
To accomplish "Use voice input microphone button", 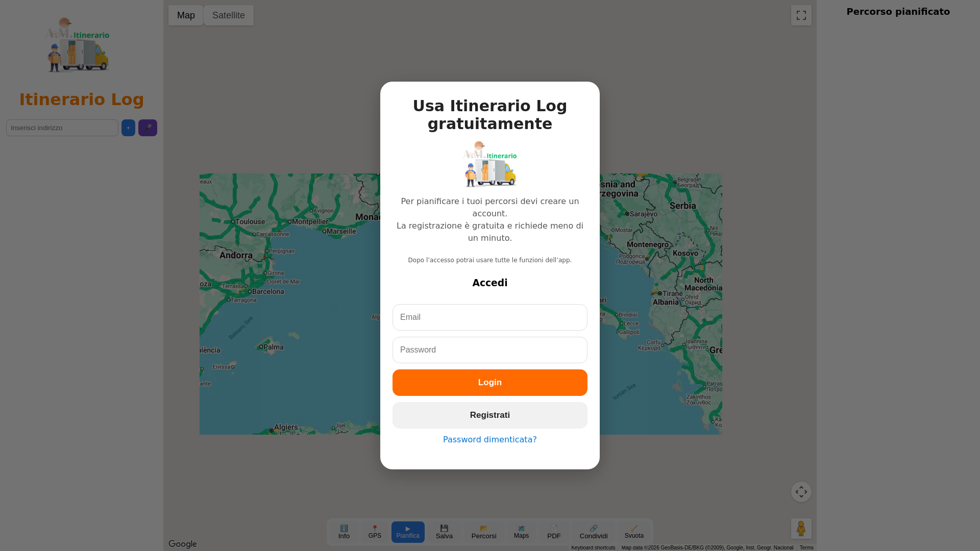I will (148, 128).
